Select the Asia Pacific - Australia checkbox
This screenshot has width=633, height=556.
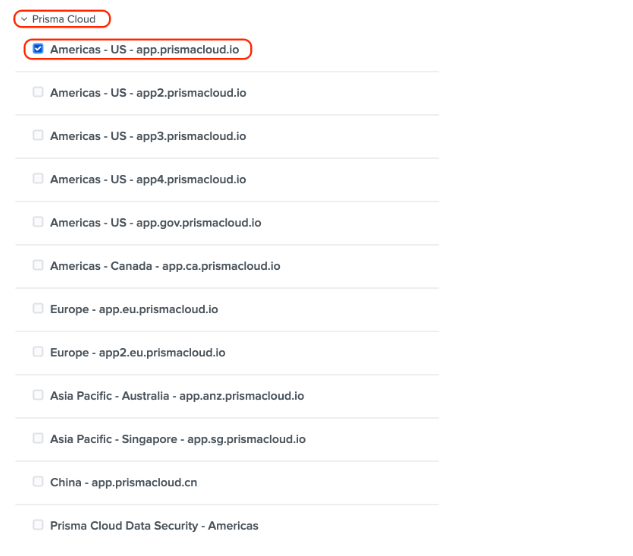pyautogui.click(x=38, y=395)
